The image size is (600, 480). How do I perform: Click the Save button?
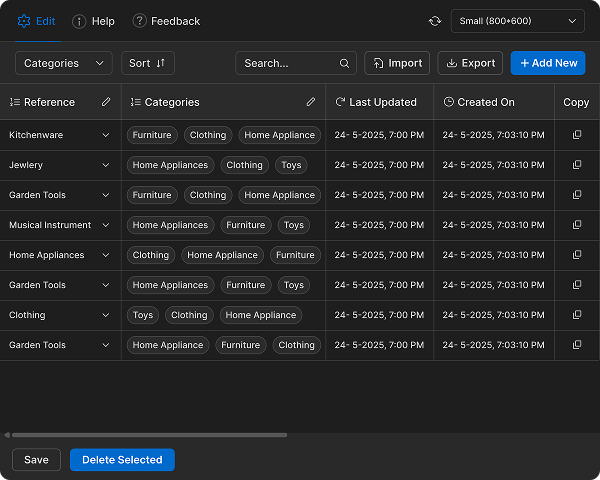click(x=36, y=459)
